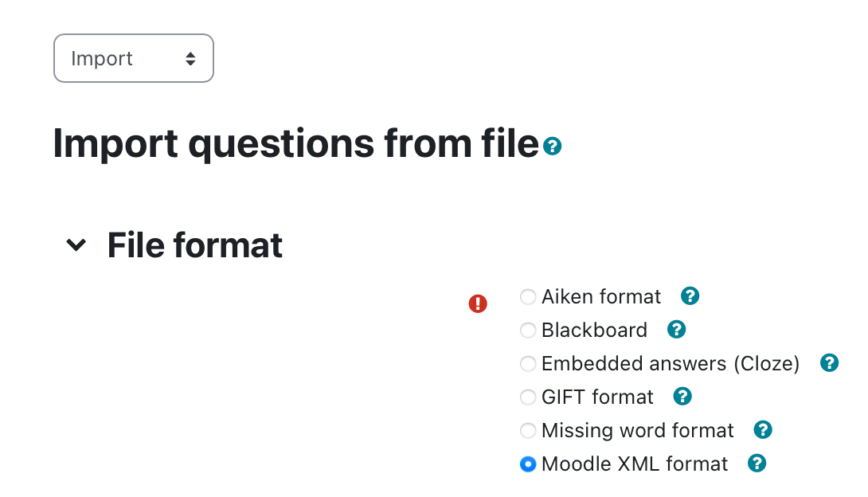Open the Import dropdown menu
Image resolution: width=868 pixels, height=497 pixels.
(x=134, y=58)
